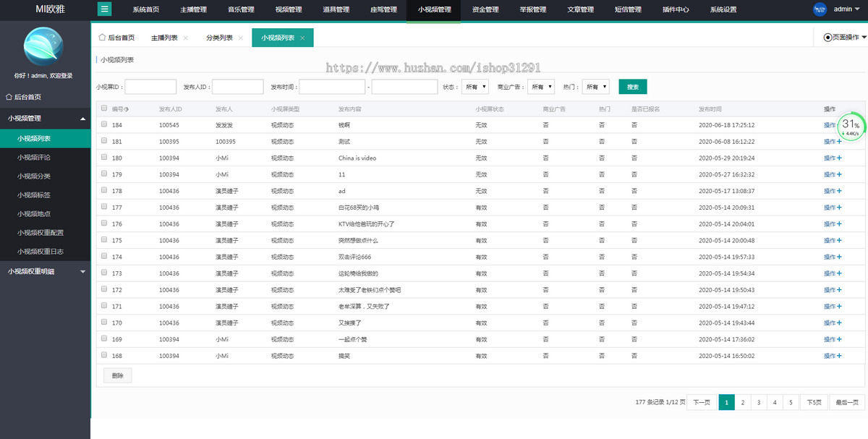The height and width of the screenshot is (439, 868).
Task: Toggle the select-all checkbox in table header
Action: click(104, 108)
